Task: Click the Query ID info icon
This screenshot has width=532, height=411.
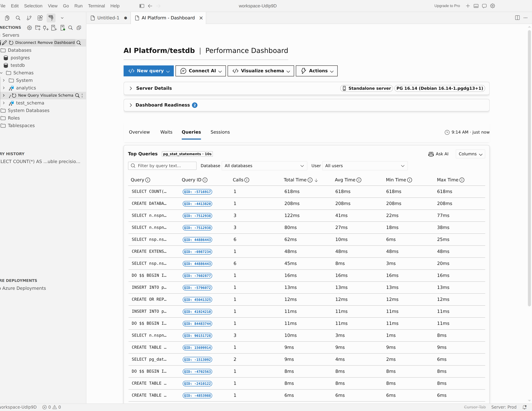Action: 205,180
